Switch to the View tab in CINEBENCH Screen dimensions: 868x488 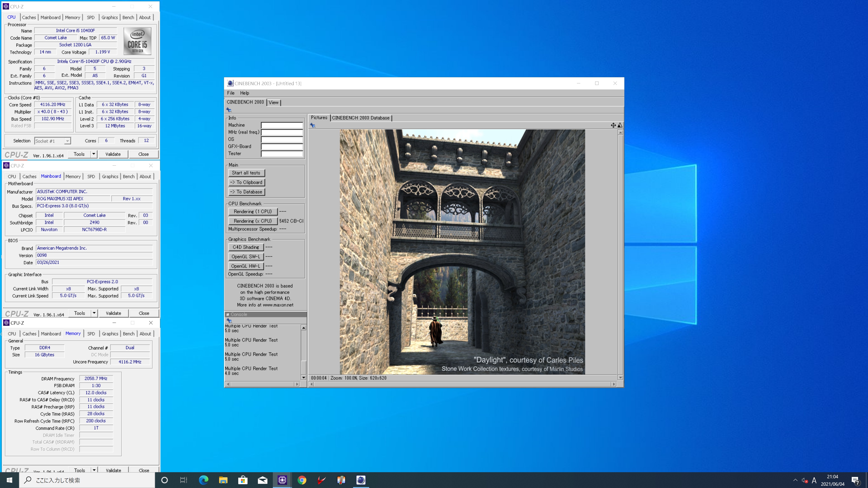click(x=274, y=102)
